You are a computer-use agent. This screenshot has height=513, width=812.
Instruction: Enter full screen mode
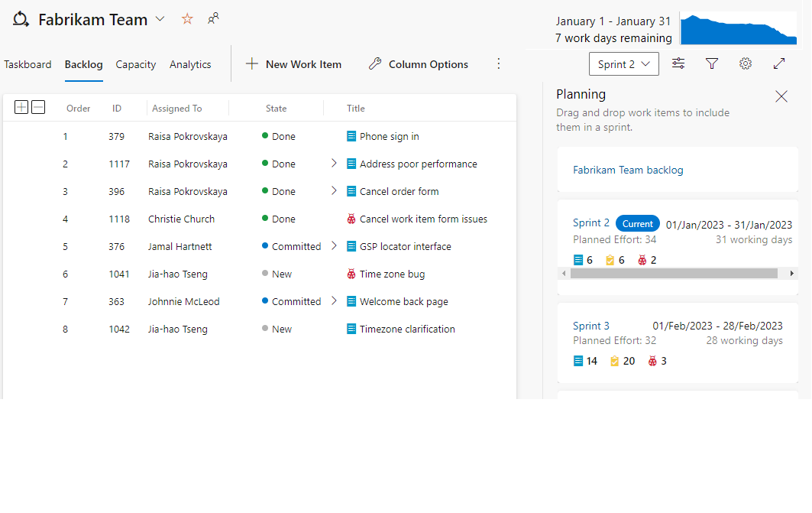779,64
